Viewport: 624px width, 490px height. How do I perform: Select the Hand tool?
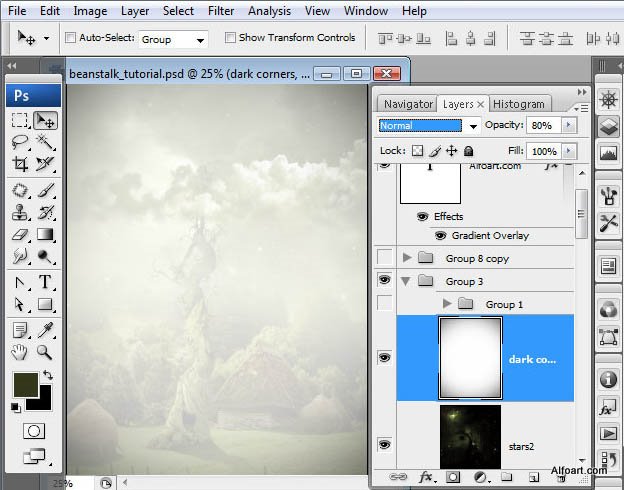tap(20, 352)
